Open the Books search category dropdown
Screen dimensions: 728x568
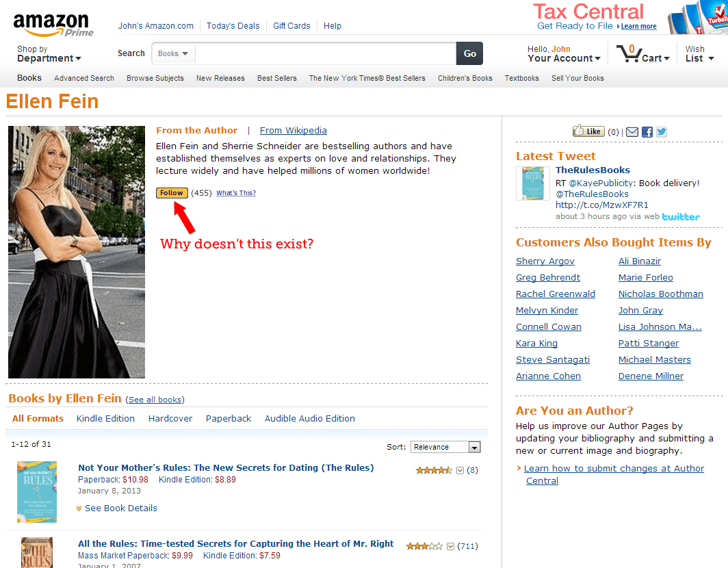[171, 53]
